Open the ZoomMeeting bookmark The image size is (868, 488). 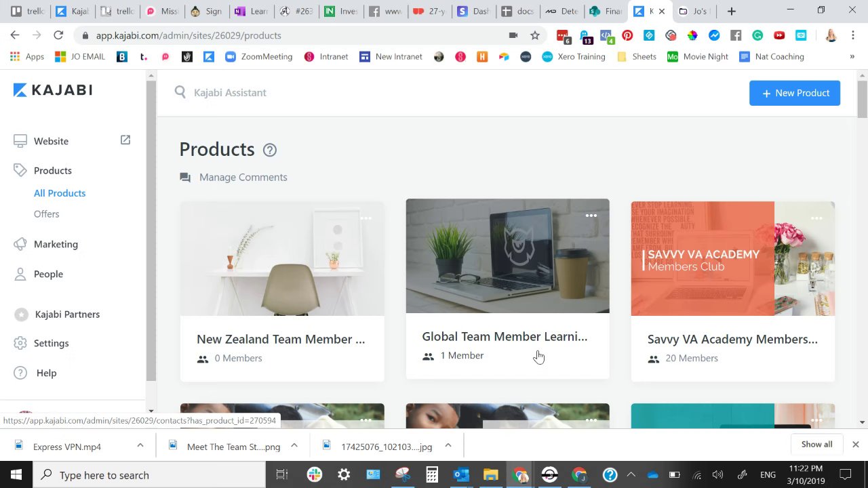[258, 57]
